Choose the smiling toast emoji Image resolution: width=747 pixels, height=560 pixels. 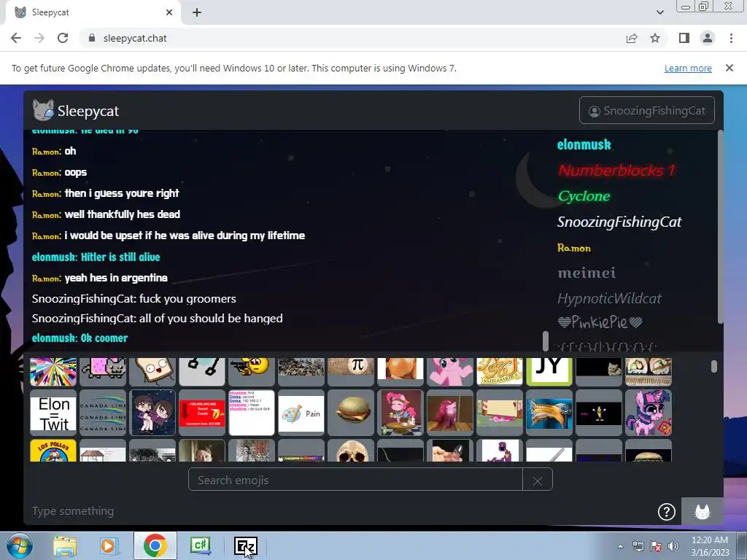[152, 371]
